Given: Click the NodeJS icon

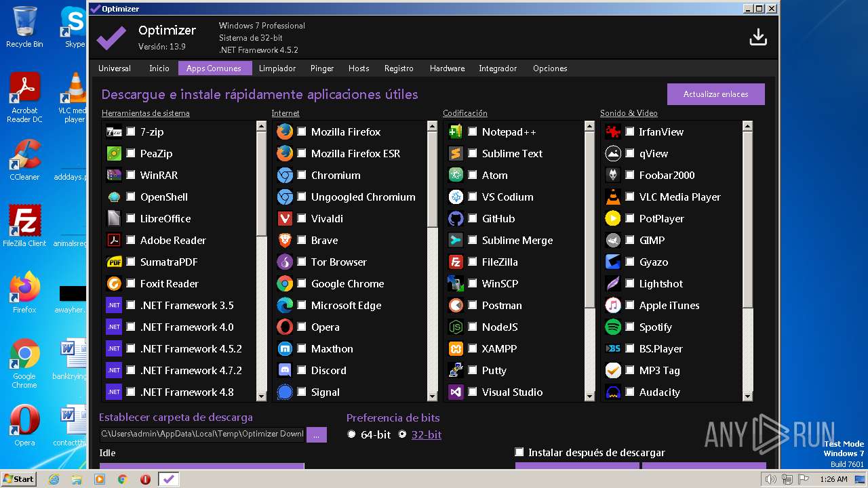Looking at the screenshot, I should click(x=456, y=327).
